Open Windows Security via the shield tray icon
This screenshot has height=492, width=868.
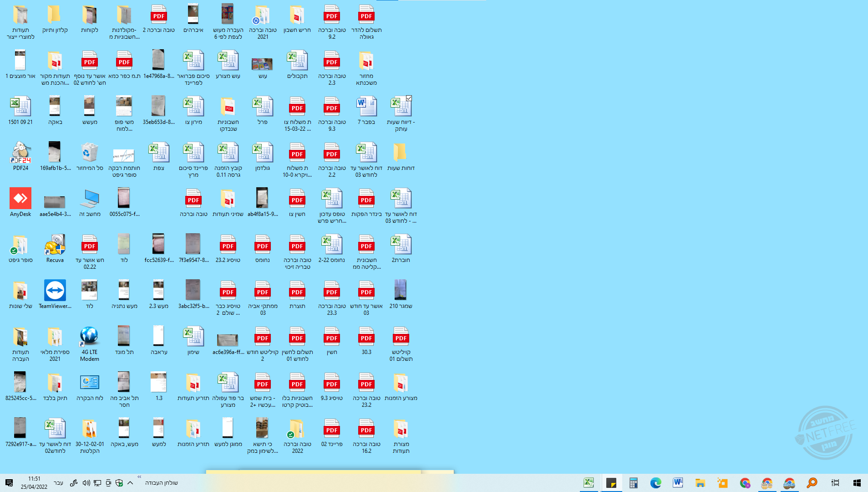click(119, 482)
